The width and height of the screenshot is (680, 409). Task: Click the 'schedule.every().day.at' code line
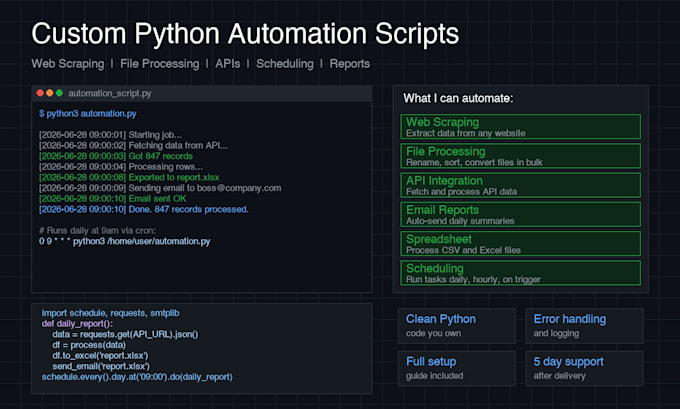click(137, 377)
